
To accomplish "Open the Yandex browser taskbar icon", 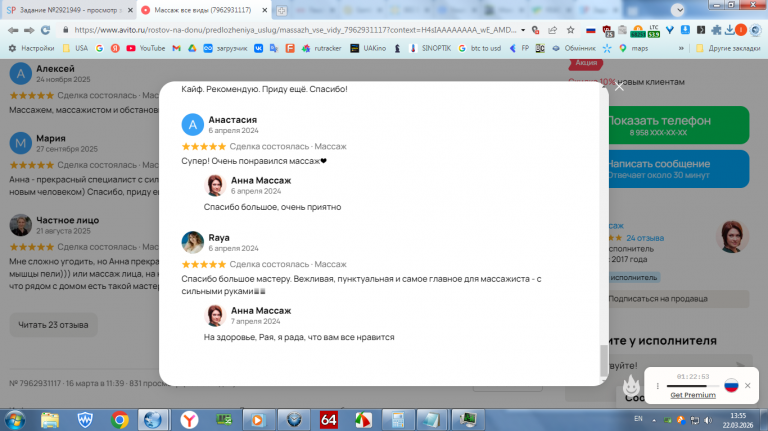I will point(189,420).
